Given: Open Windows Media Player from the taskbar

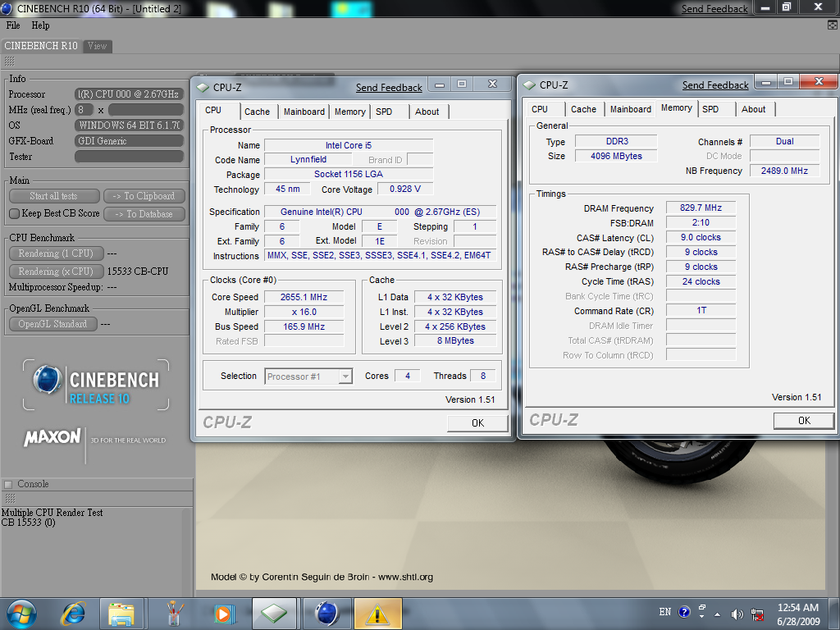Looking at the screenshot, I should (x=223, y=614).
